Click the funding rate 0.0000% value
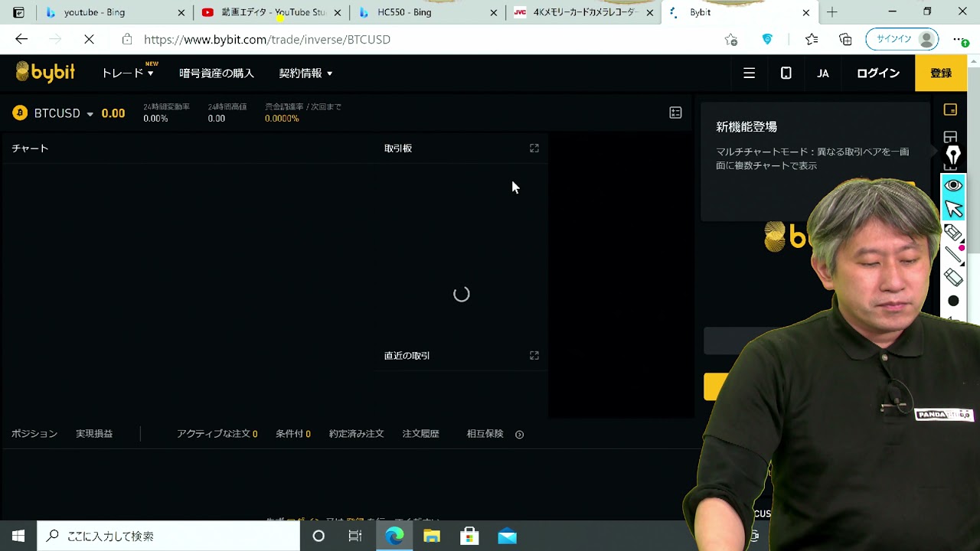Viewport: 980px width, 551px height. point(282,119)
